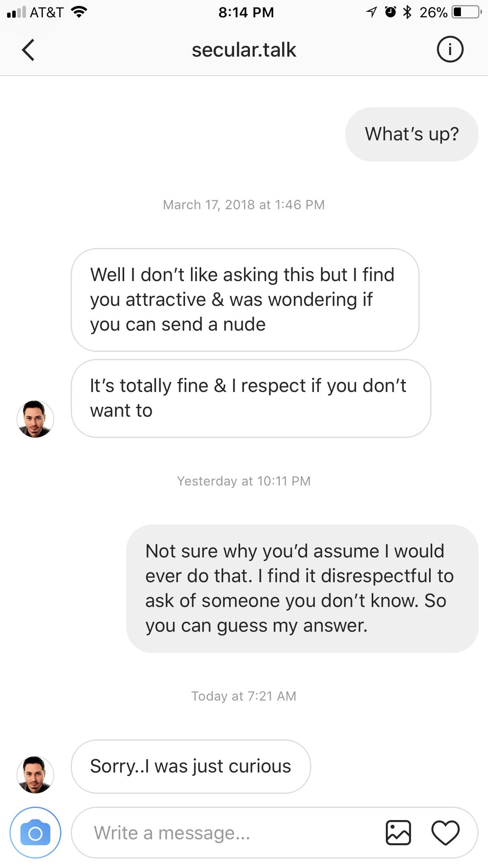Tap the "Not sure why you'd assume" bubble
This screenshot has height=868, width=488.
(x=302, y=588)
